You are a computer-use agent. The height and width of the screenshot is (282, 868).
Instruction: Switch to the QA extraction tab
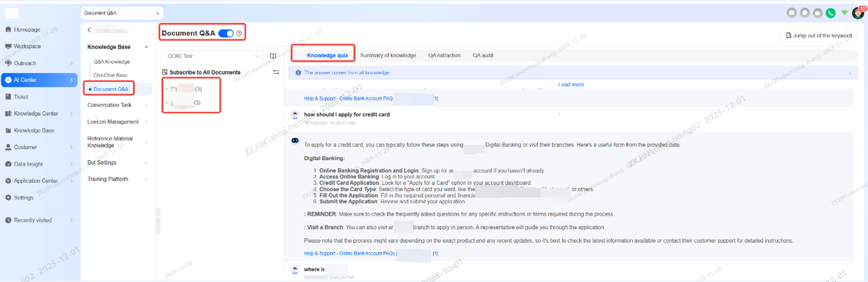(444, 55)
